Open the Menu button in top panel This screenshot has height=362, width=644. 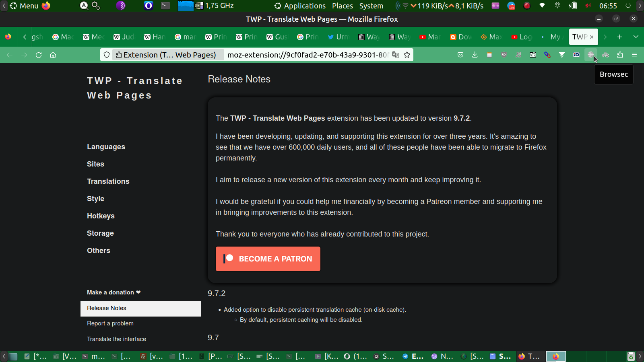tap(24, 6)
